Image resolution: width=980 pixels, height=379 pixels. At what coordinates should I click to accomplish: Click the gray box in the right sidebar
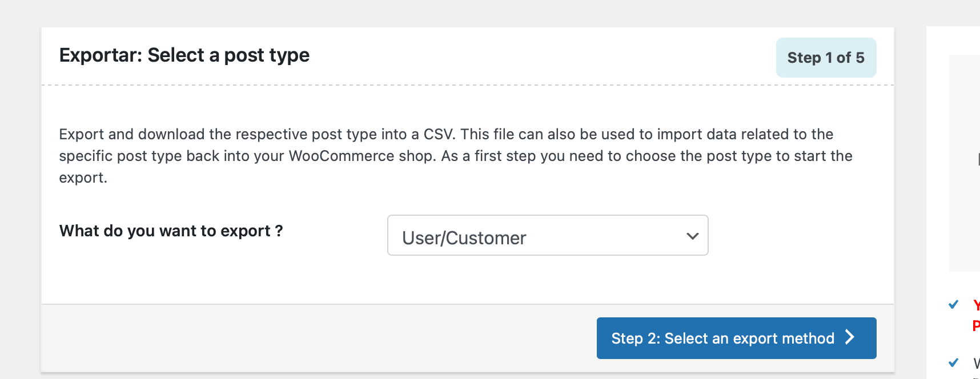[x=965, y=163]
